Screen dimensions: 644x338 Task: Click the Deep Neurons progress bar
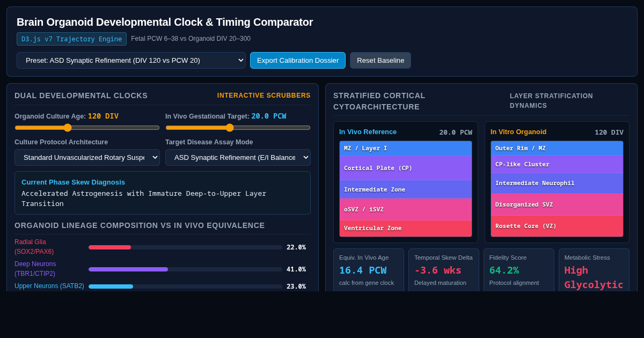click(x=185, y=269)
